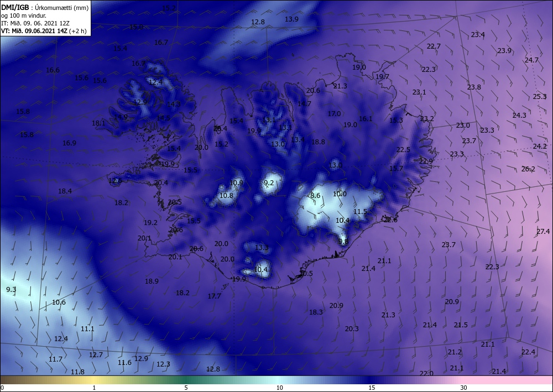Click the map value 9.8 near the coast
This screenshot has height=392, width=553.
[x=343, y=242]
